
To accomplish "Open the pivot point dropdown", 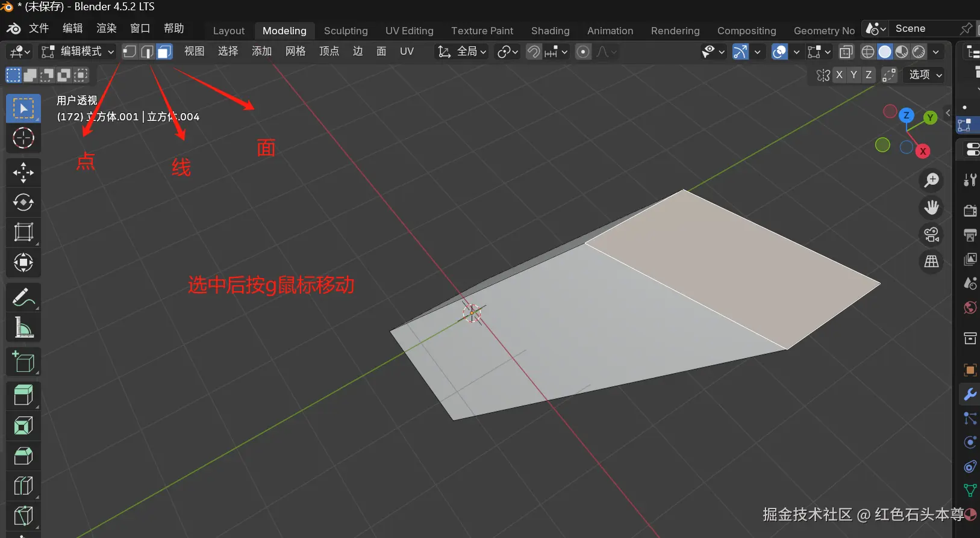I will click(x=508, y=52).
